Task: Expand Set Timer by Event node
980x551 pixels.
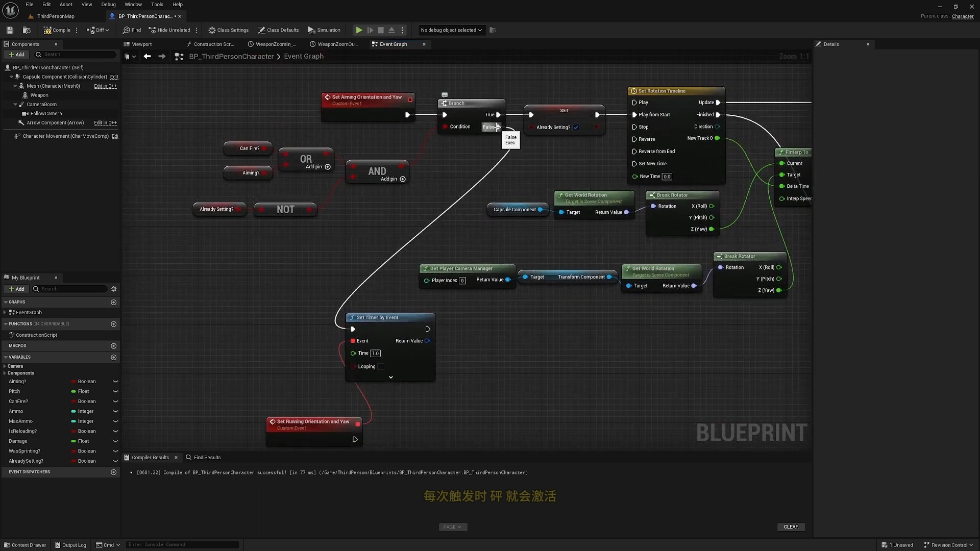Action: [x=390, y=378]
